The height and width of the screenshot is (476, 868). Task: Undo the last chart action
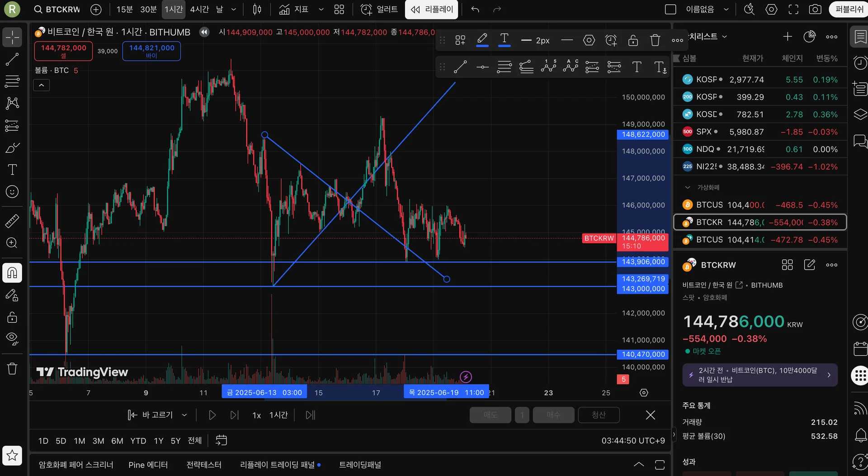pyautogui.click(x=475, y=10)
